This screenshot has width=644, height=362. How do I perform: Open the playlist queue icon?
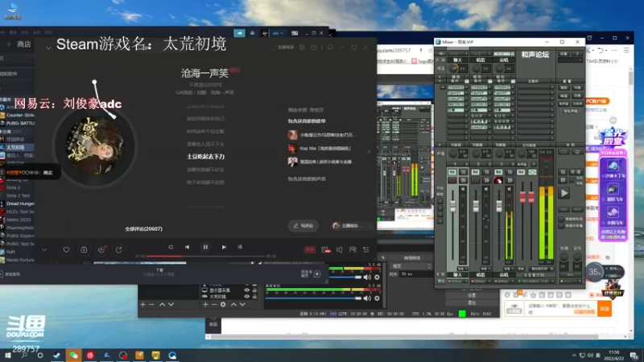(366, 249)
